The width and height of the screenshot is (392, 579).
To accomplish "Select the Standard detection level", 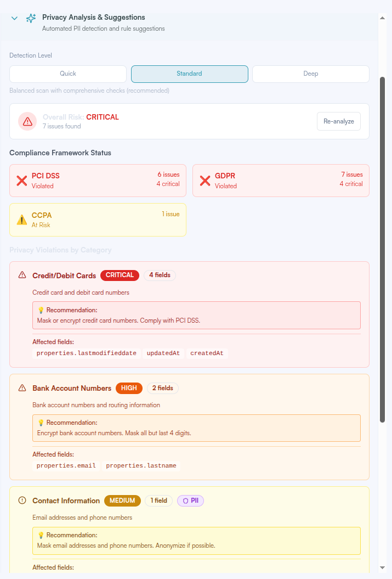I will point(189,74).
